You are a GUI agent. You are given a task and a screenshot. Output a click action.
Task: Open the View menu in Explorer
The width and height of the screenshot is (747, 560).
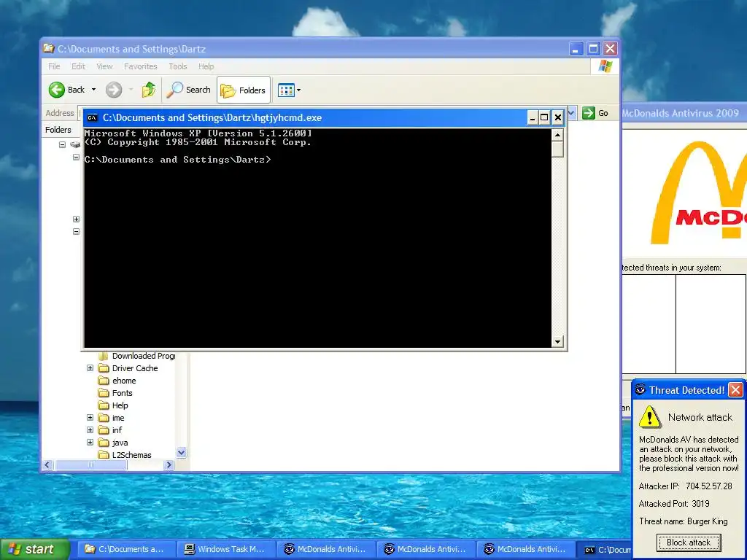[x=104, y=66]
